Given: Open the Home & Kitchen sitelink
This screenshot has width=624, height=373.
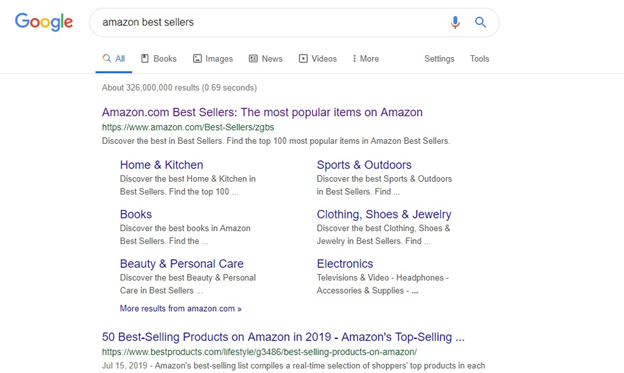Looking at the screenshot, I should point(162,165).
